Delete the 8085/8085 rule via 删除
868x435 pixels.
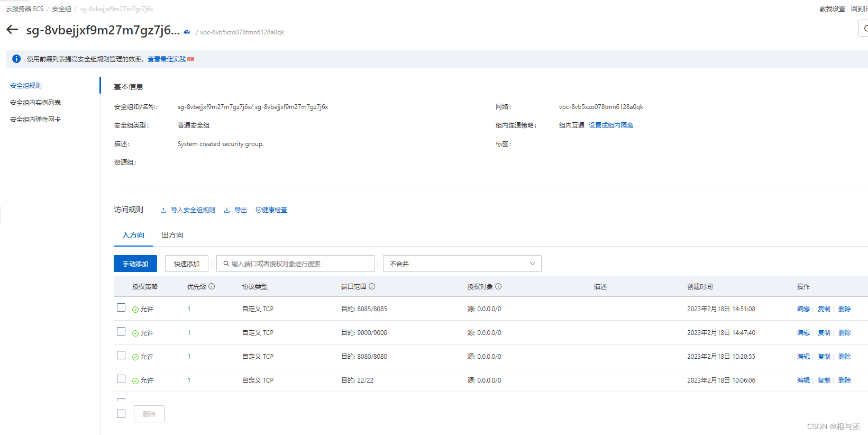click(x=845, y=309)
